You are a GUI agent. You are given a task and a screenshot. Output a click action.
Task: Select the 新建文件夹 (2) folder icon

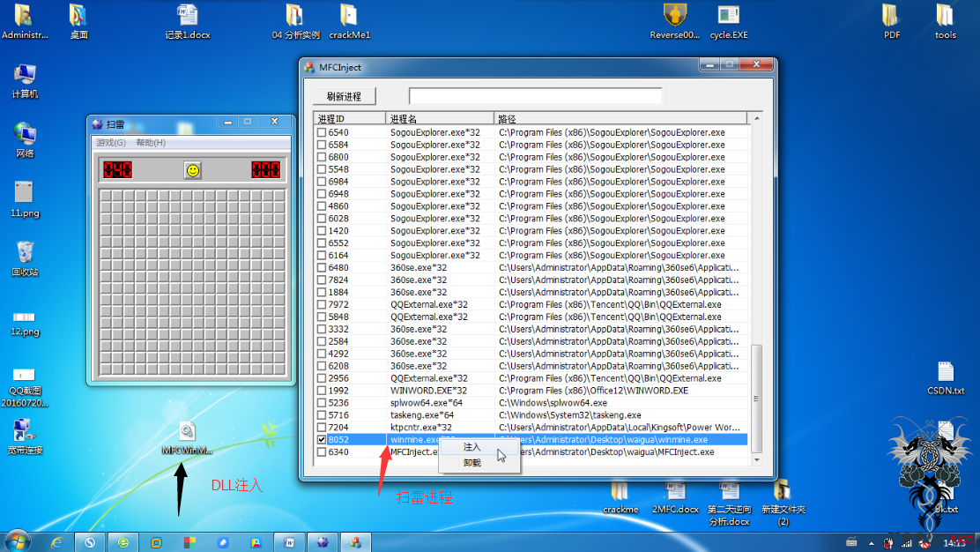click(783, 504)
